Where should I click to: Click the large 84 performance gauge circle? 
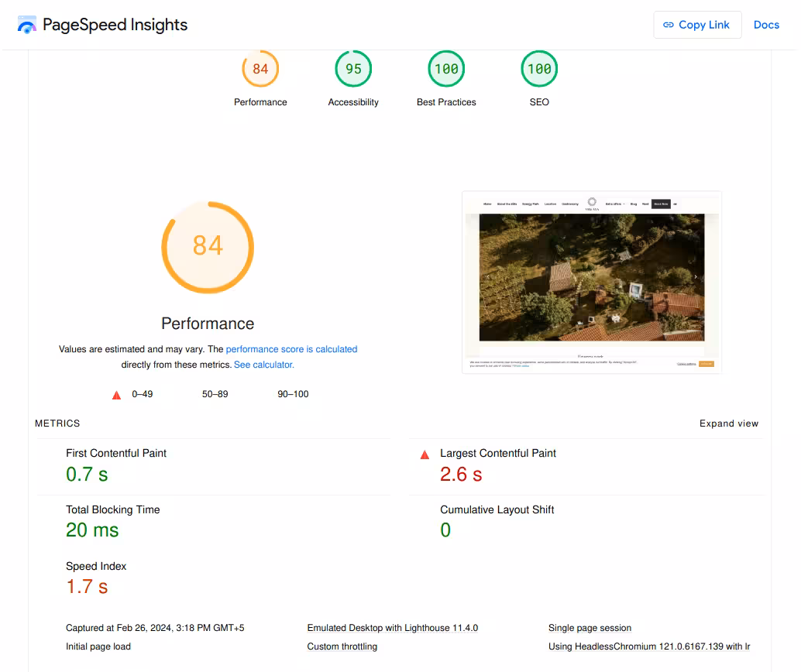click(x=208, y=248)
